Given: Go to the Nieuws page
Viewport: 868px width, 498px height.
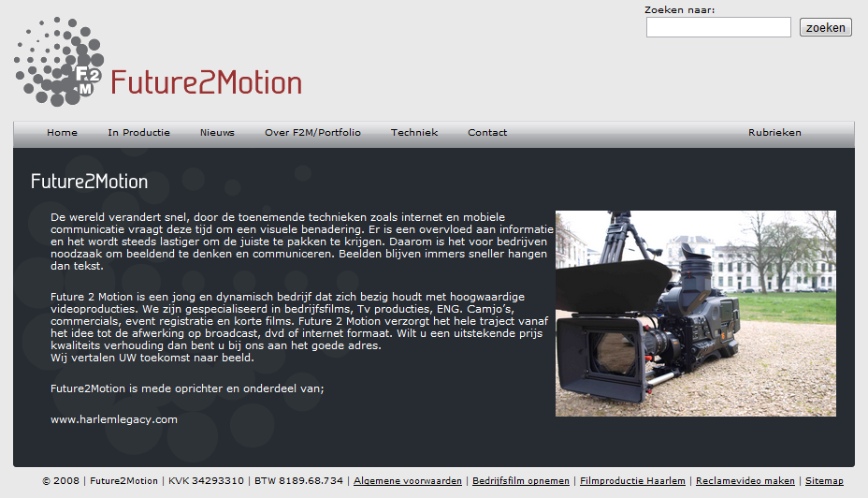Looking at the screenshot, I should [x=217, y=132].
